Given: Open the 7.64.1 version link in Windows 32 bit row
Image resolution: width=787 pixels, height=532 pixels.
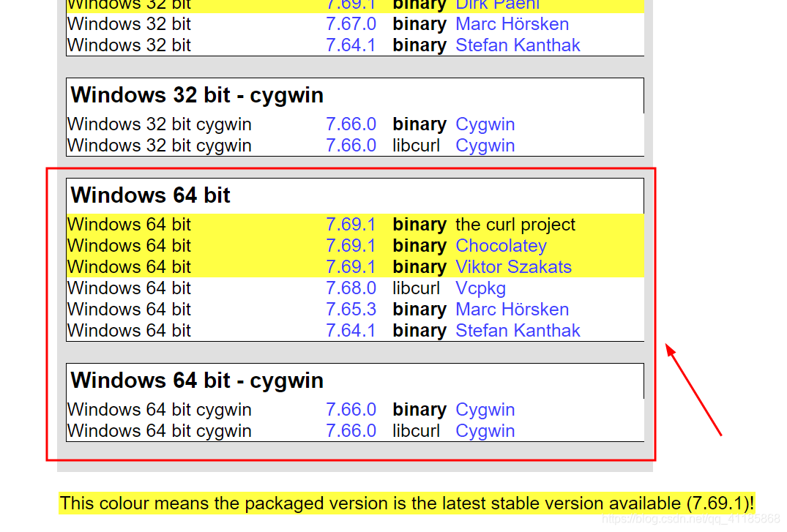Looking at the screenshot, I should click(x=351, y=45).
